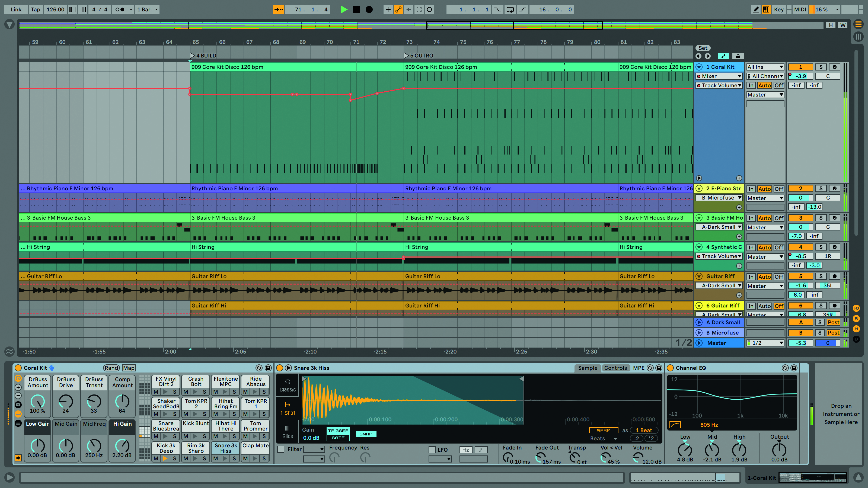This screenshot has width=868, height=488.
Task: Select Classic playback mode
Action: tap(288, 386)
